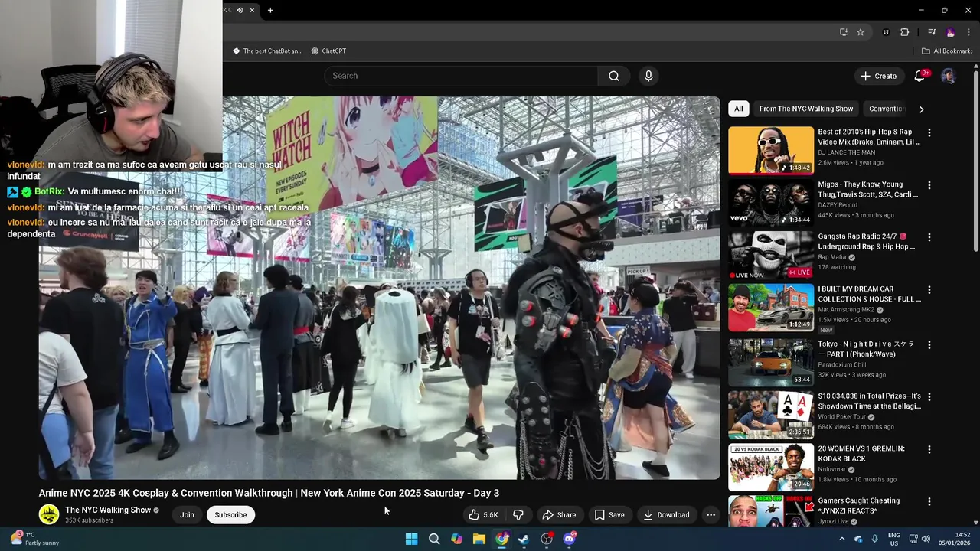Screen dimensions: 980x551
Task: Subscribe to The NYC Walking Show
Action: pos(230,515)
